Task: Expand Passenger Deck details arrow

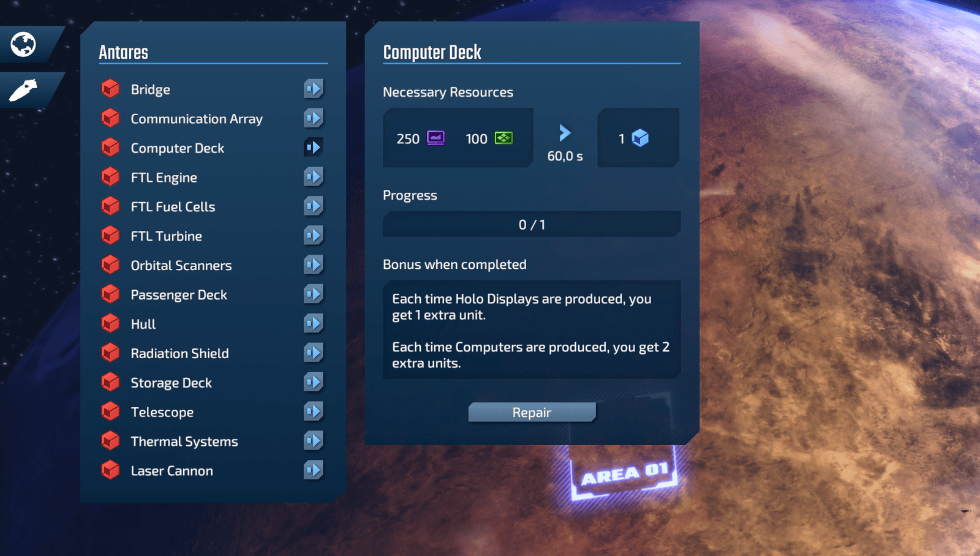Action: click(313, 295)
